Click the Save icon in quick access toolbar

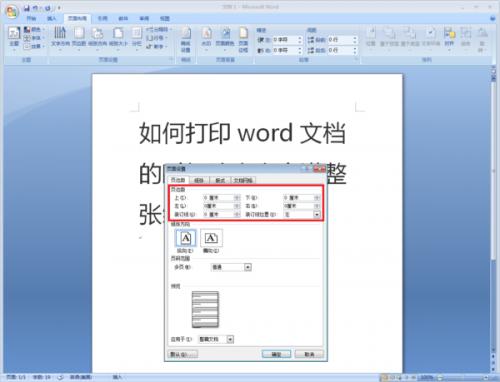27,8
